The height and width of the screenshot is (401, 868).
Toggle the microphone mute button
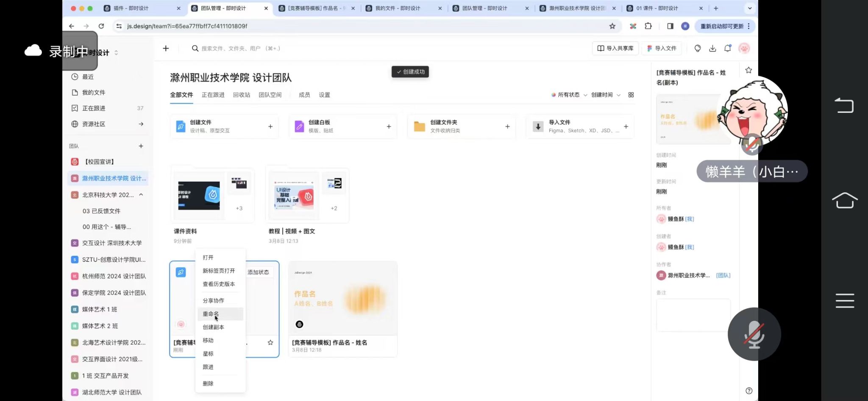754,334
